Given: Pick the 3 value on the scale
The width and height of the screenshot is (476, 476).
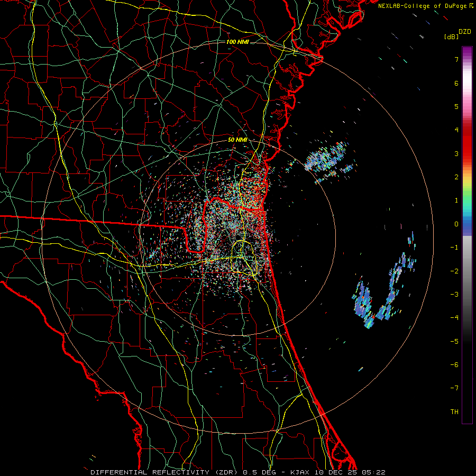Looking at the screenshot, I should (456, 153).
